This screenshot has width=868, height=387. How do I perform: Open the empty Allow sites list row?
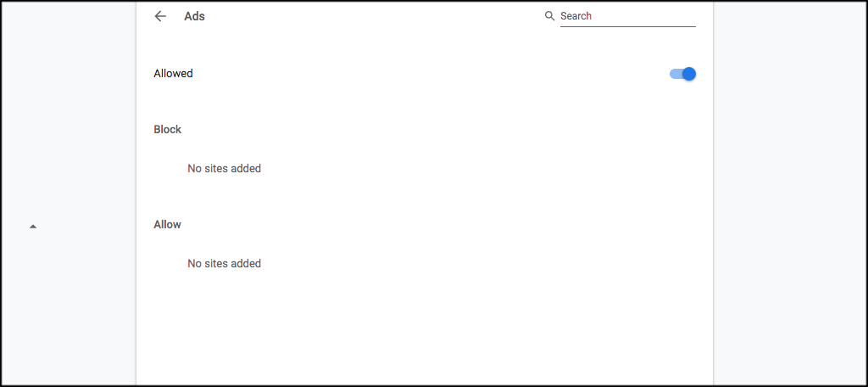424,264
